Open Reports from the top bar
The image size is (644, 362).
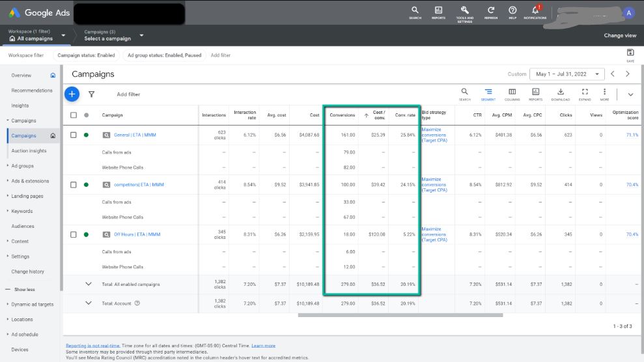click(438, 12)
